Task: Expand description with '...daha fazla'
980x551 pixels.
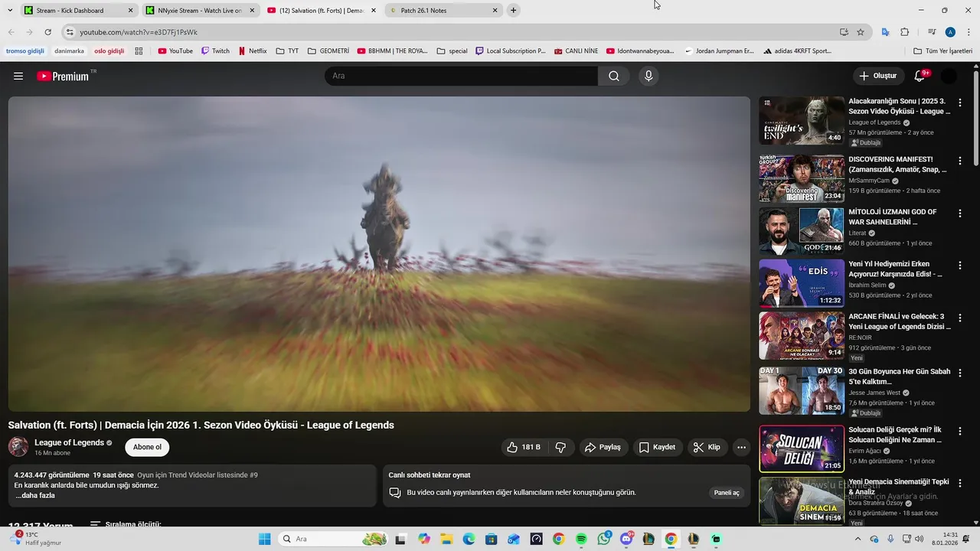Action: click(35, 495)
